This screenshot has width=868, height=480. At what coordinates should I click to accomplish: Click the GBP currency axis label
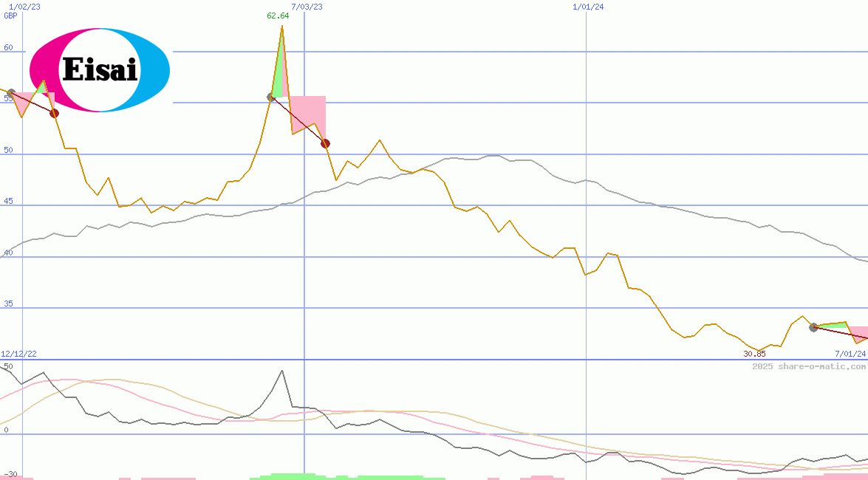[x=10, y=14]
